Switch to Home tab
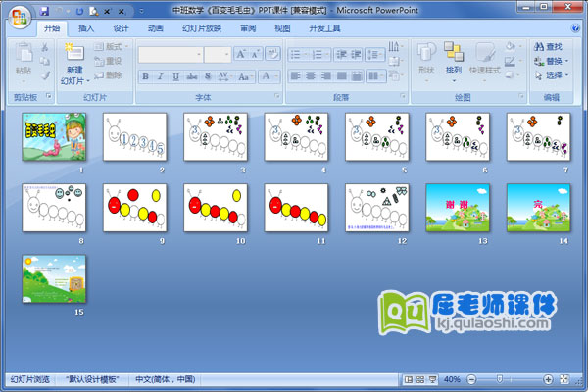 [x=52, y=28]
